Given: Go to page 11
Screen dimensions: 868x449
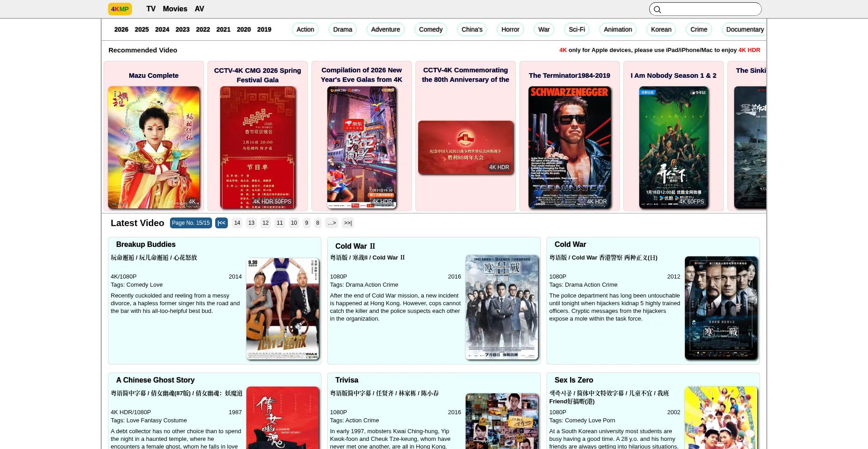Looking at the screenshot, I should (x=280, y=223).
